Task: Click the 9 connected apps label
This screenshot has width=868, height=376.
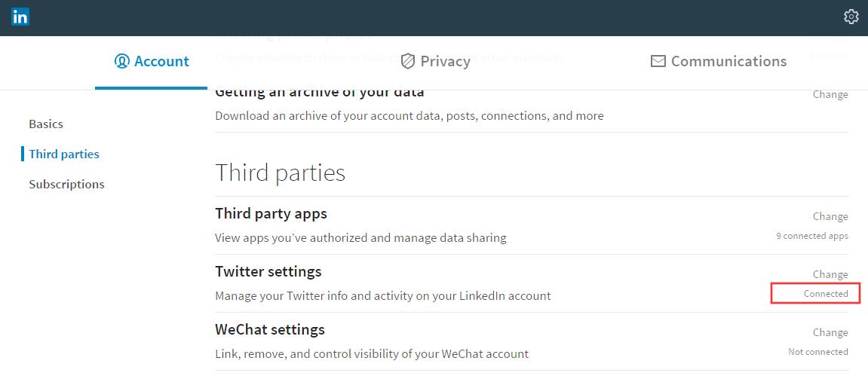Action: point(812,236)
